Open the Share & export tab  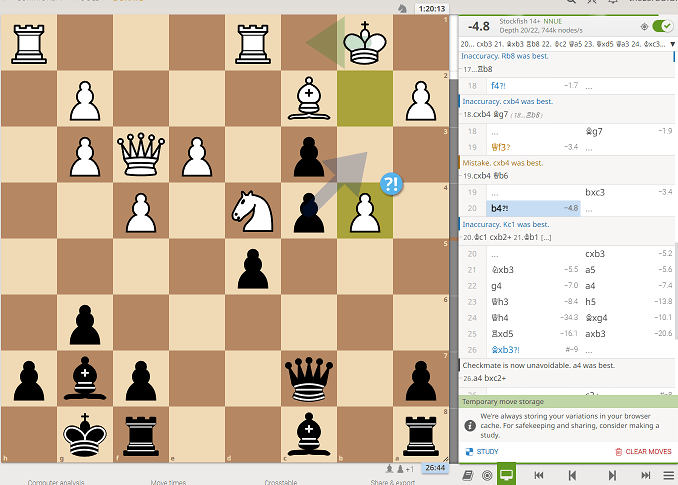tap(393, 482)
